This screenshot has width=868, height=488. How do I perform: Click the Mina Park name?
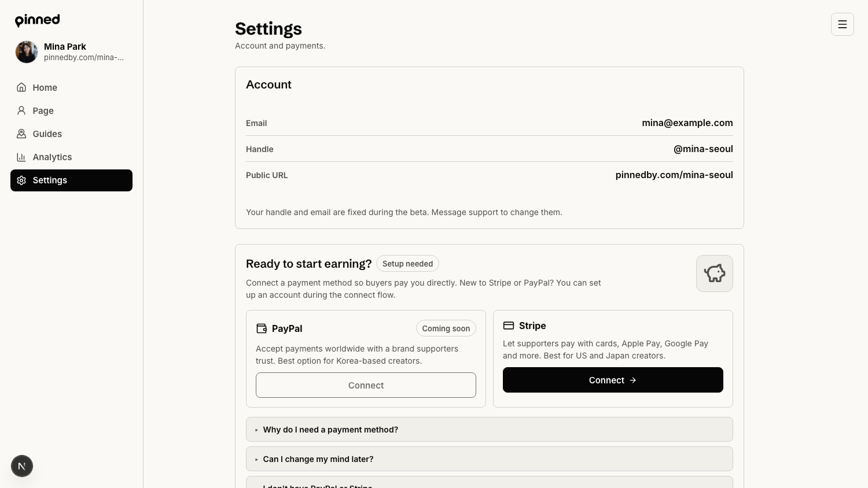tap(65, 46)
